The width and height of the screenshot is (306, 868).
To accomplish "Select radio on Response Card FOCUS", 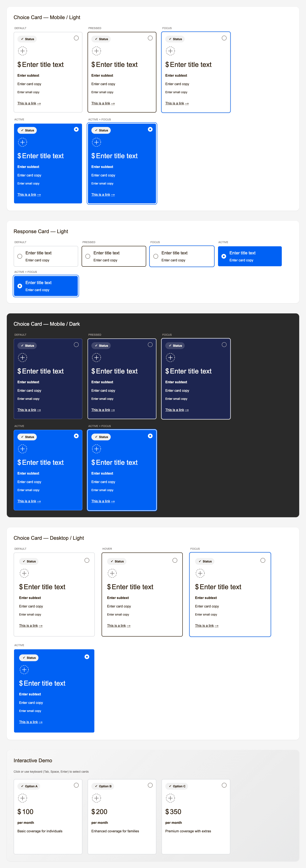I will tap(156, 257).
